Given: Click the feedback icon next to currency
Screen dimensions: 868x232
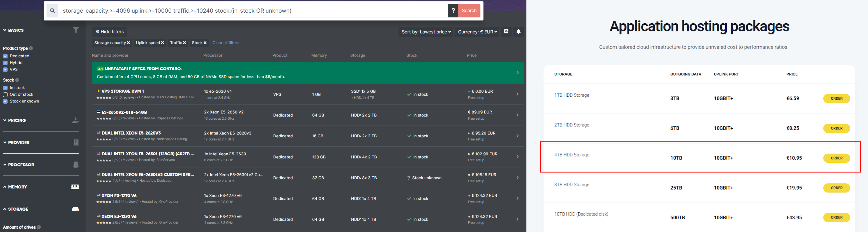Looking at the screenshot, I should pos(506,32).
